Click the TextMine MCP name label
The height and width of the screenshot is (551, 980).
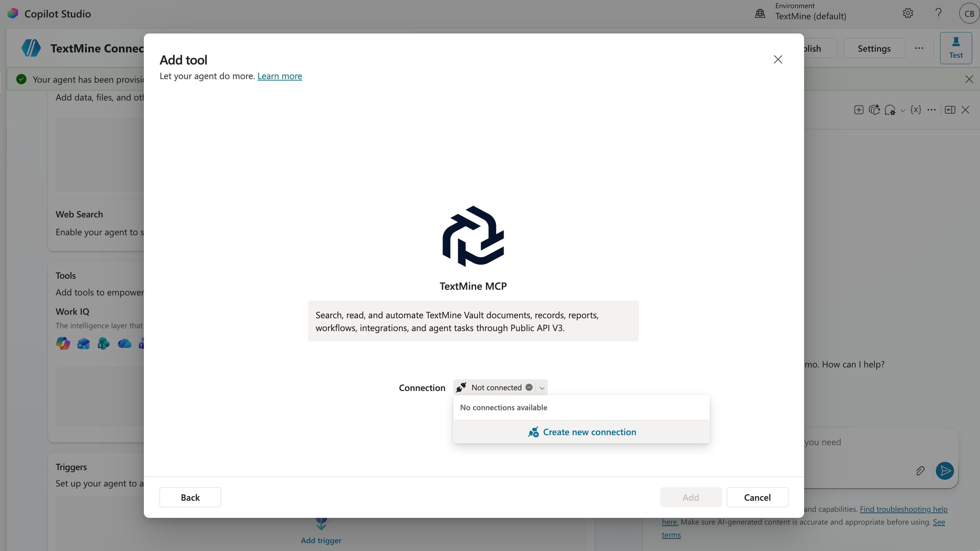point(473,286)
